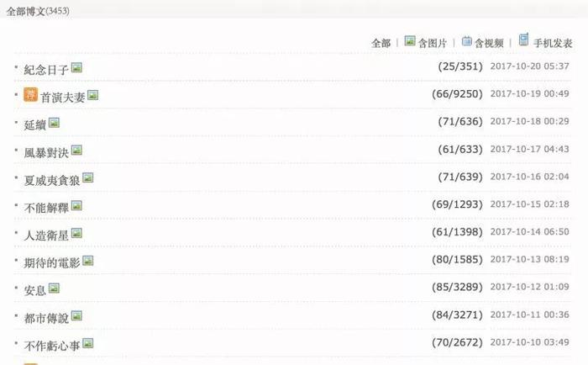
Task: Click the image icon next to 安息
Action: click(x=54, y=288)
